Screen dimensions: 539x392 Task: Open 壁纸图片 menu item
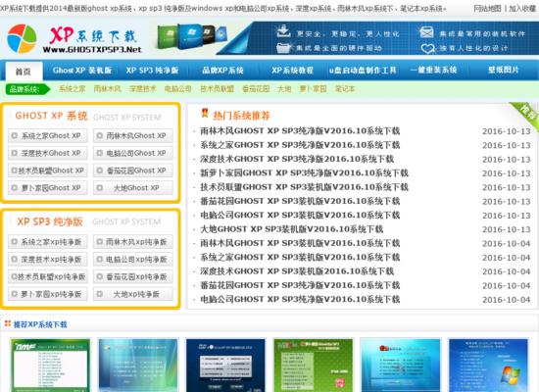[504, 70]
